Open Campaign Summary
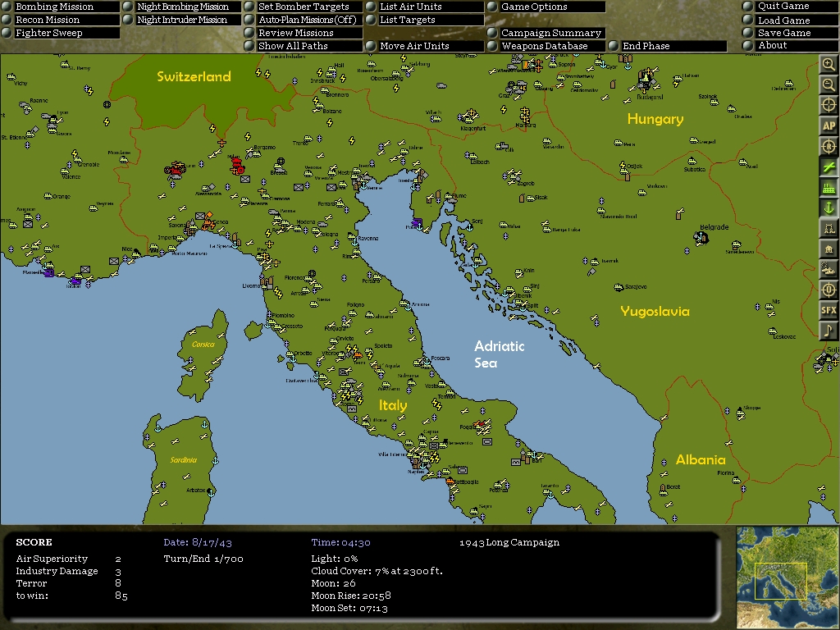Screen dimensions: 840x630 (546, 33)
